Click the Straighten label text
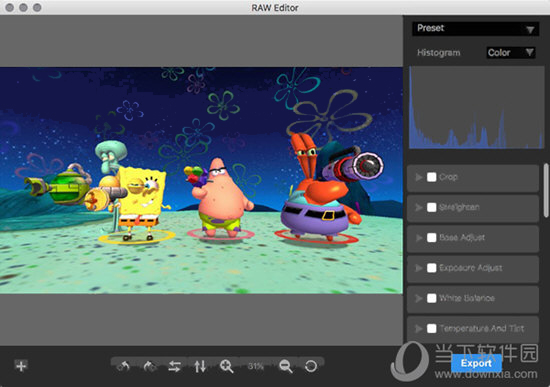Image resolution: width=550 pixels, height=387 pixels. (459, 207)
